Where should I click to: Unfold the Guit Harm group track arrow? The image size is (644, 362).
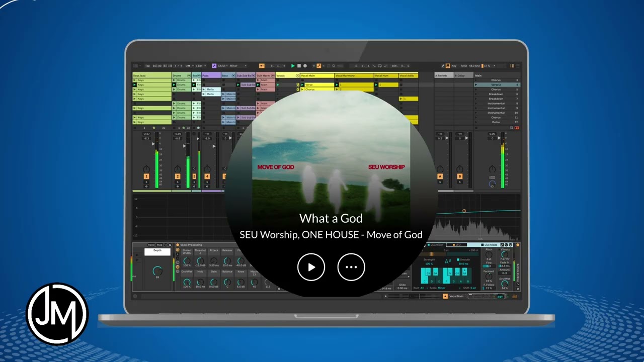tap(273, 75)
